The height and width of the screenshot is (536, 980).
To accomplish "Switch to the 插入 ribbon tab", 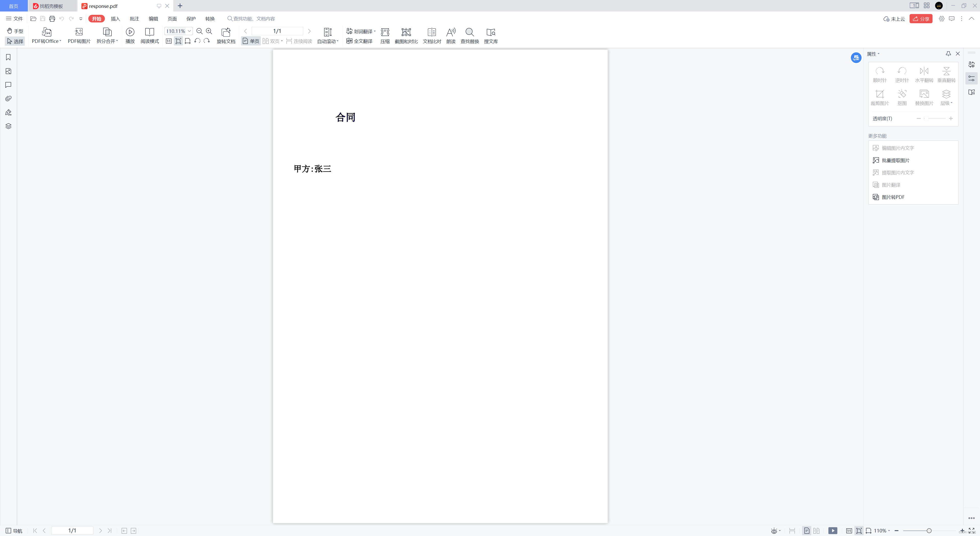I will (x=116, y=18).
